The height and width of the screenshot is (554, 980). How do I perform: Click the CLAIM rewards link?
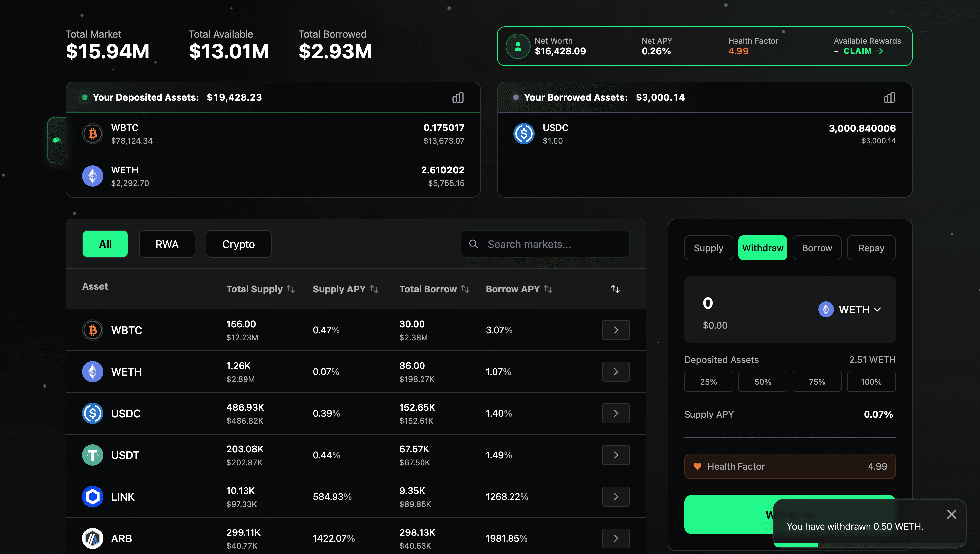(x=857, y=51)
